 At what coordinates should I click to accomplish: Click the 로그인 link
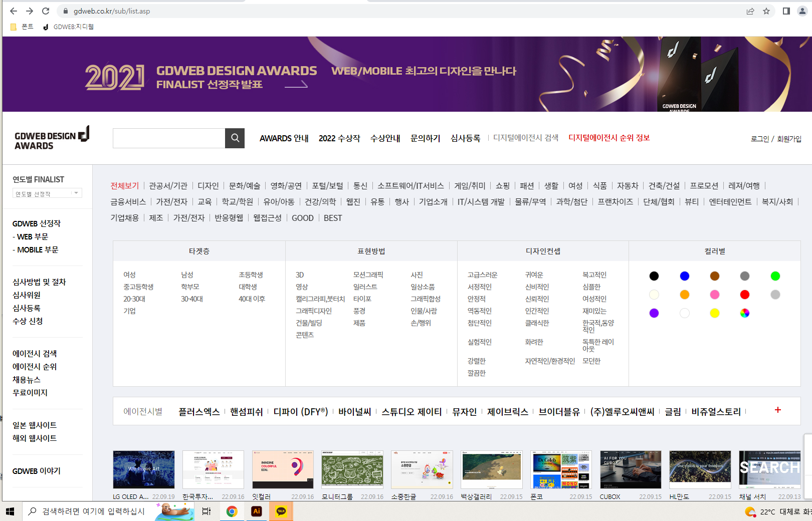[x=760, y=139]
